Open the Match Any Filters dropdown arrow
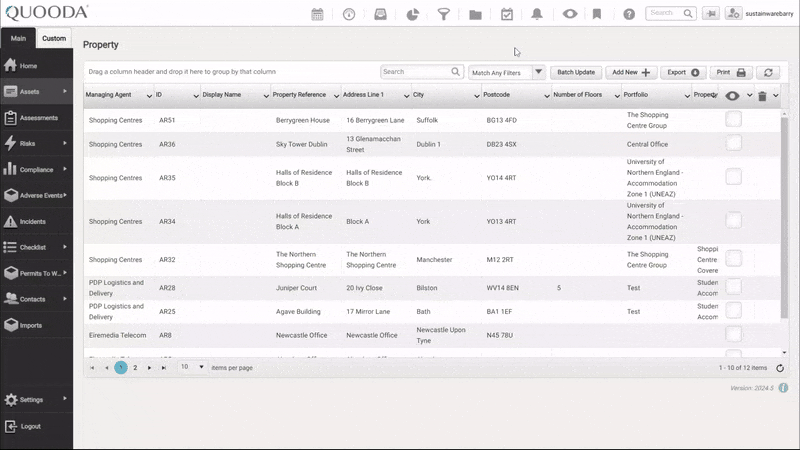Viewport: 800px width, 450px height. (538, 72)
